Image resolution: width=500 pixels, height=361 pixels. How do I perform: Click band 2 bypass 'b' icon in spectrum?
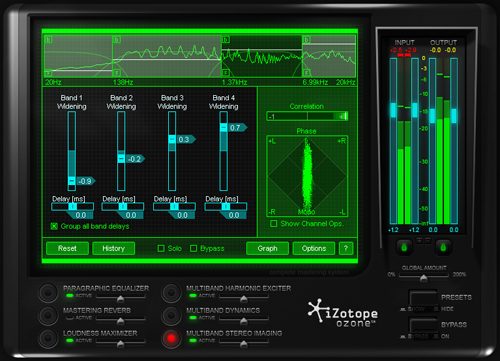(117, 40)
